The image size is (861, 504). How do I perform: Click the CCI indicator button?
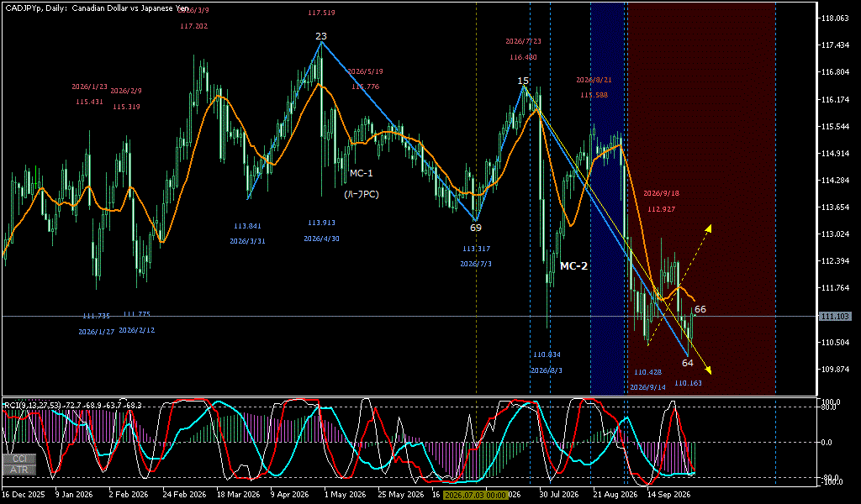point(20,459)
